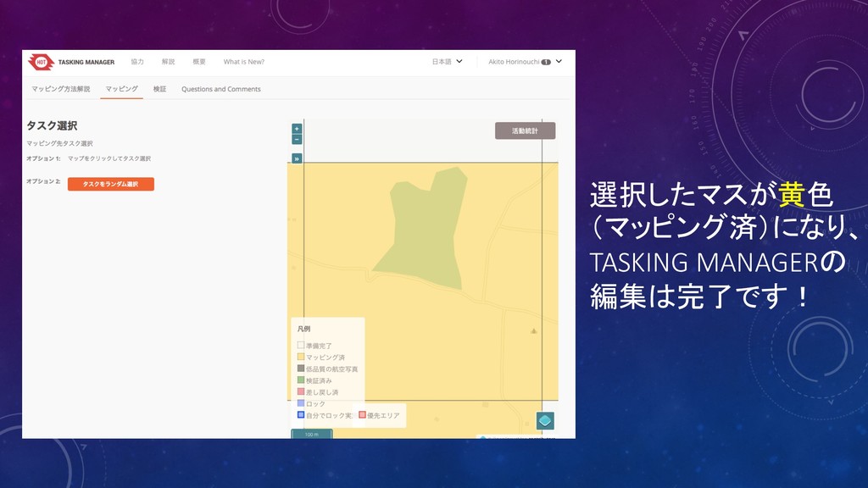Viewport: 868px width, 488px height.
Task: Open the 日本語 language dropdown
Action: coord(447,61)
